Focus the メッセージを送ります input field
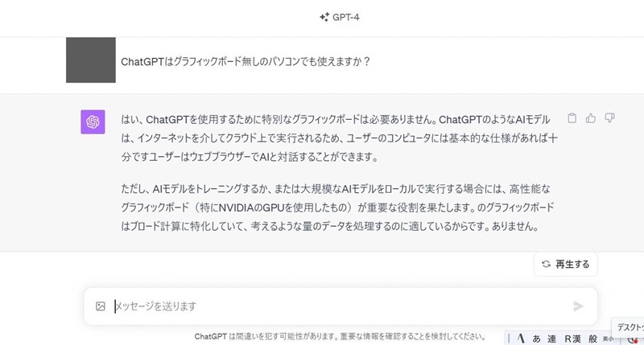644x345 pixels. [341, 306]
